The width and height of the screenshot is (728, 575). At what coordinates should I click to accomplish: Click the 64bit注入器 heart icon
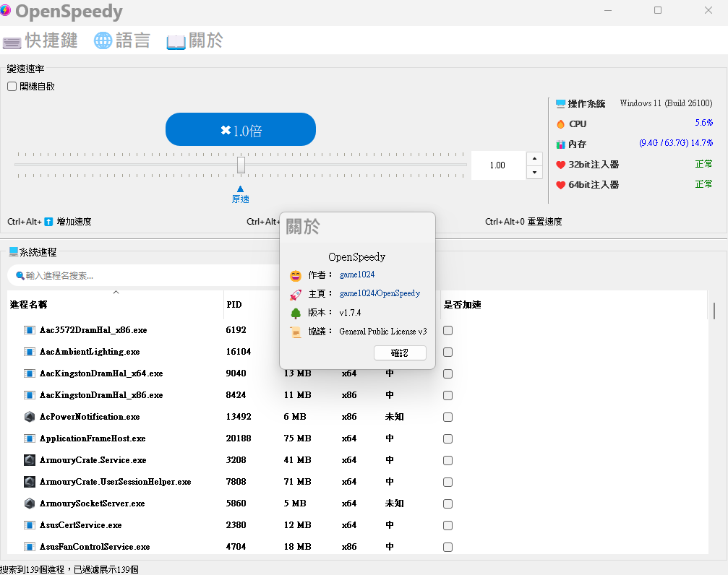tap(560, 185)
